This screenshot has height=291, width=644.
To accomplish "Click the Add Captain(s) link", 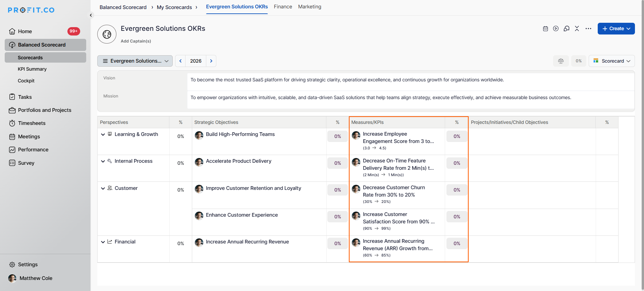I will pyautogui.click(x=136, y=41).
